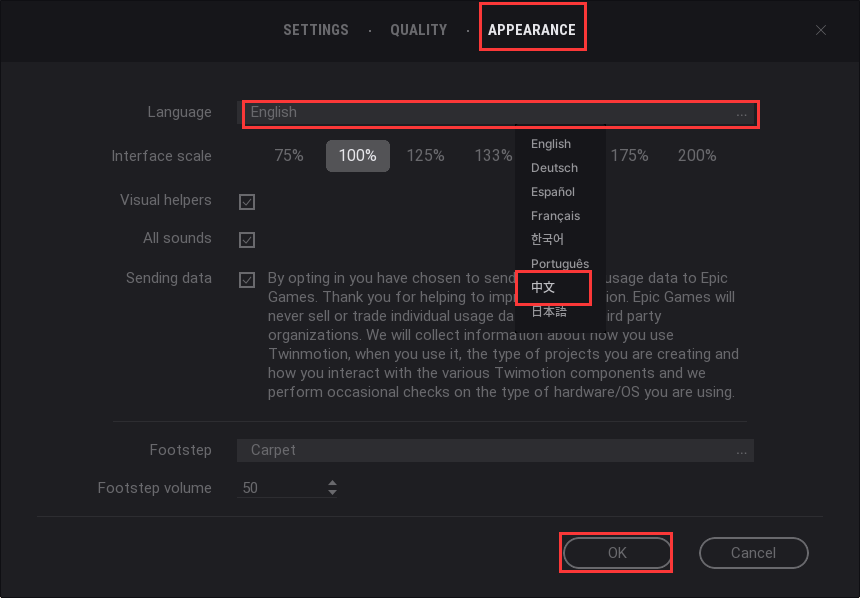Choose Français from the language list
This screenshot has width=860, height=598.
click(x=555, y=216)
